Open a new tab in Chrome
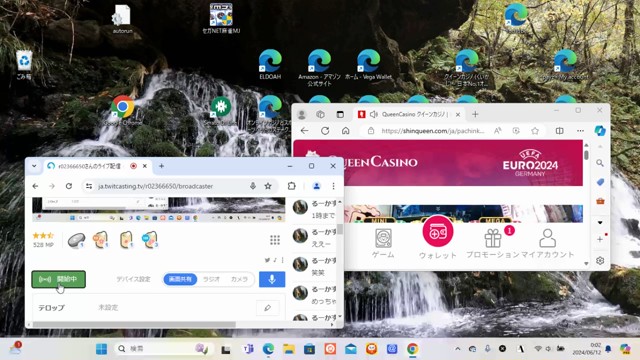Viewport: 640px width, 360px height. coord(161,166)
